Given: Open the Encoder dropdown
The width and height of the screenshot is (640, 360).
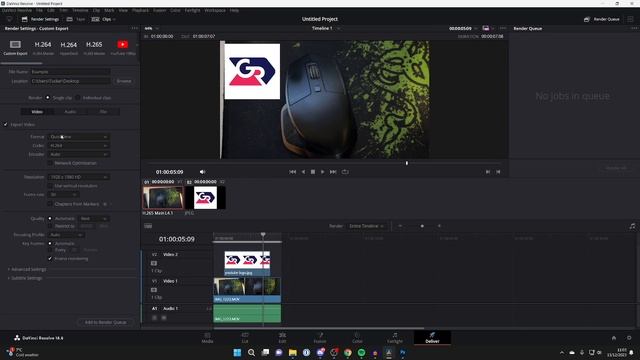Looking at the screenshot, I should tap(79, 154).
